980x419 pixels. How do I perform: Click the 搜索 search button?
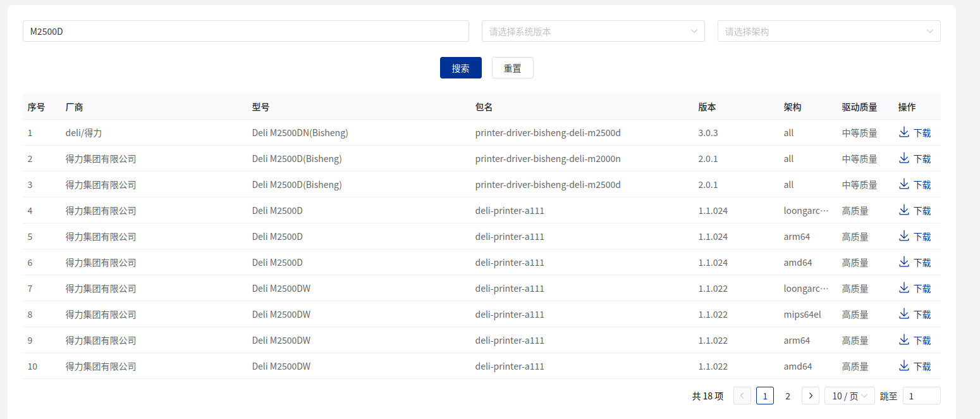[x=461, y=68]
